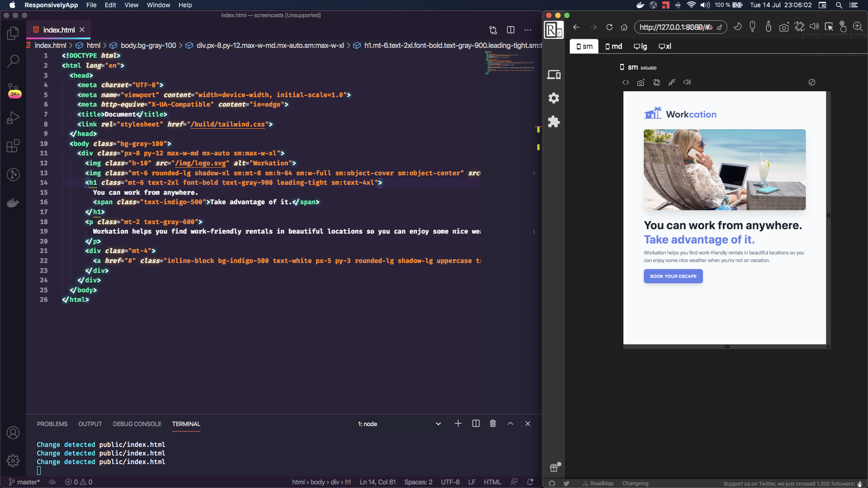Open the terminal selector dropdown '1: node'

pyautogui.click(x=399, y=424)
